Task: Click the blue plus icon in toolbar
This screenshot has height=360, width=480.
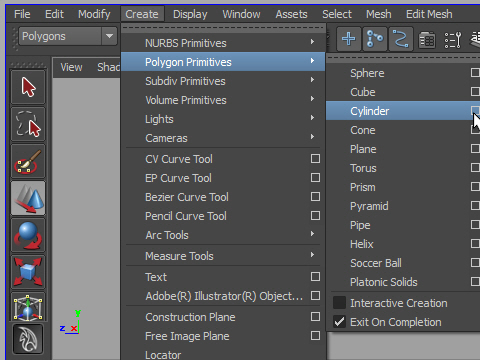Action: (349, 39)
